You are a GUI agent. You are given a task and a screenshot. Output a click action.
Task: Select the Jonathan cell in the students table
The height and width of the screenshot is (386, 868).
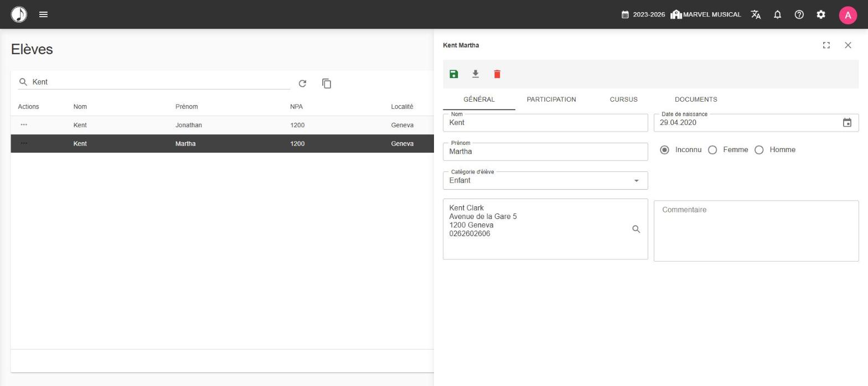coord(189,125)
